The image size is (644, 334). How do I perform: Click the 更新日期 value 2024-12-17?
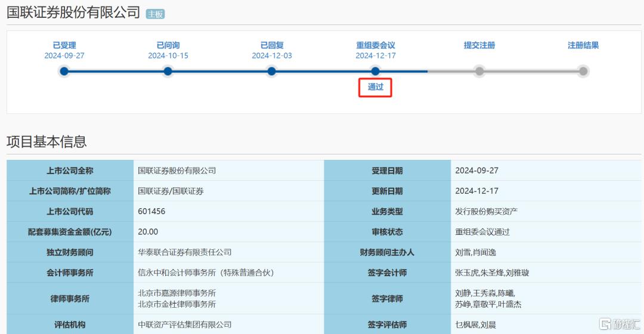(477, 191)
